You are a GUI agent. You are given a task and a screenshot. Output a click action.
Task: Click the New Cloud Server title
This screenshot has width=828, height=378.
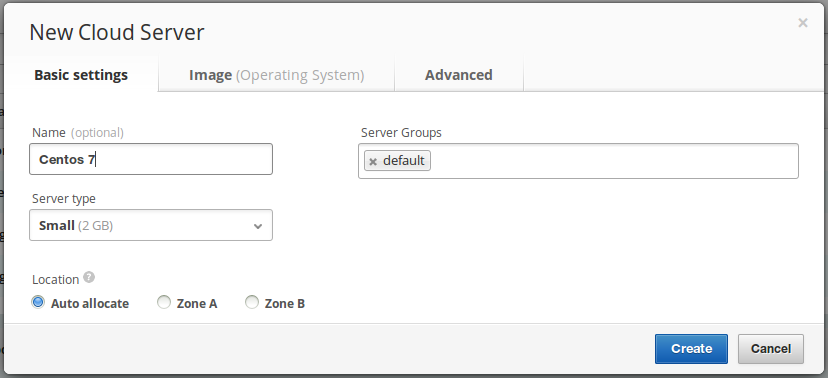click(x=117, y=33)
